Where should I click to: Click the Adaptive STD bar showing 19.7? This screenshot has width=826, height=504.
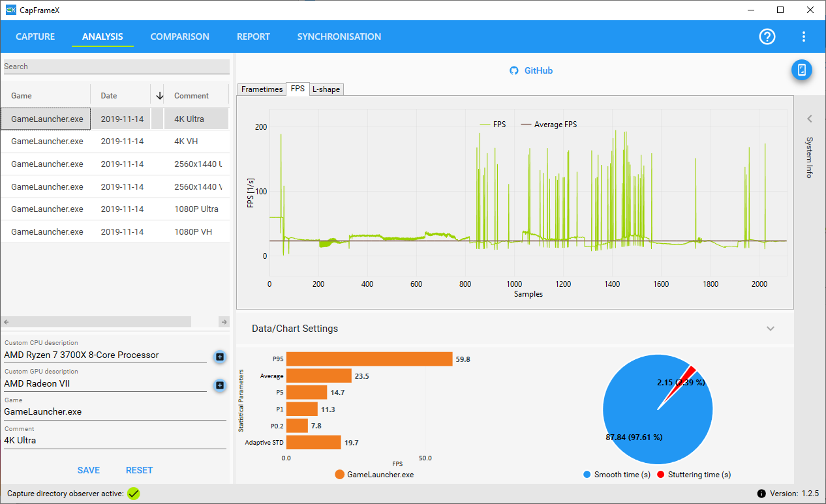click(x=314, y=443)
